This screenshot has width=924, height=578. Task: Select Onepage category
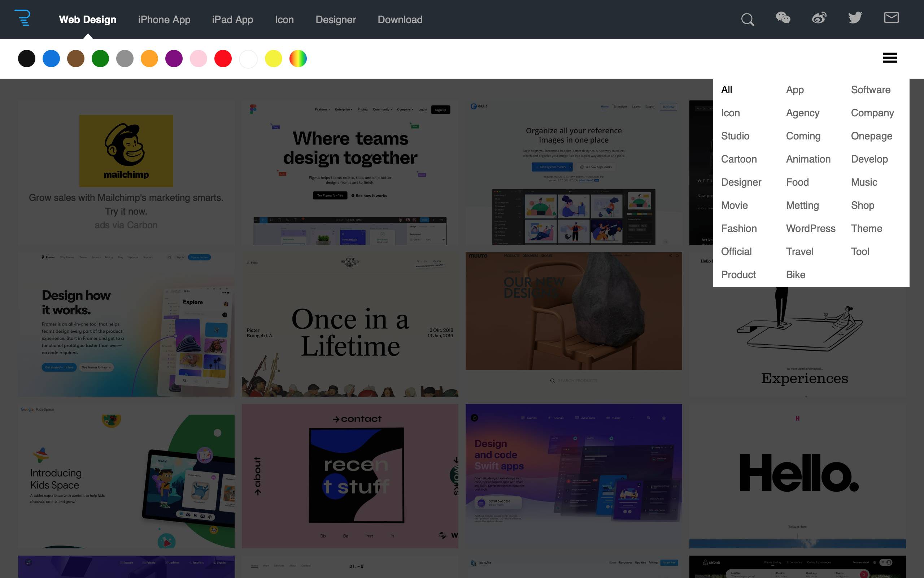point(871,136)
